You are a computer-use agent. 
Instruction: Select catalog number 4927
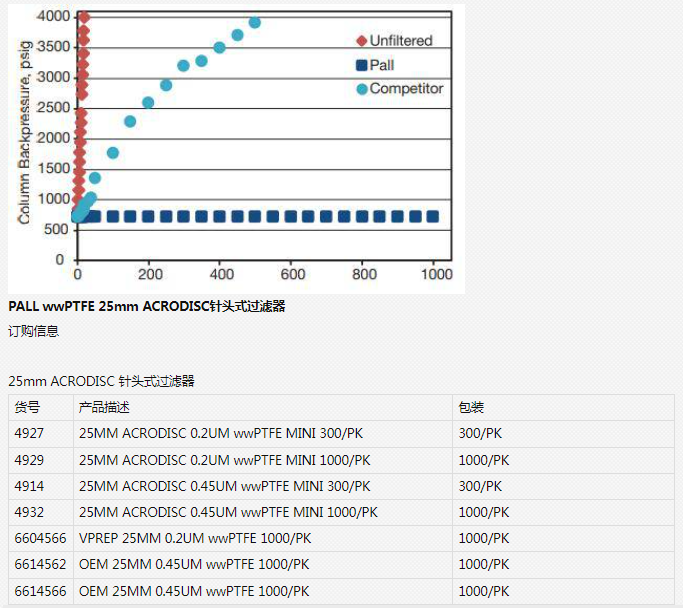(29, 433)
